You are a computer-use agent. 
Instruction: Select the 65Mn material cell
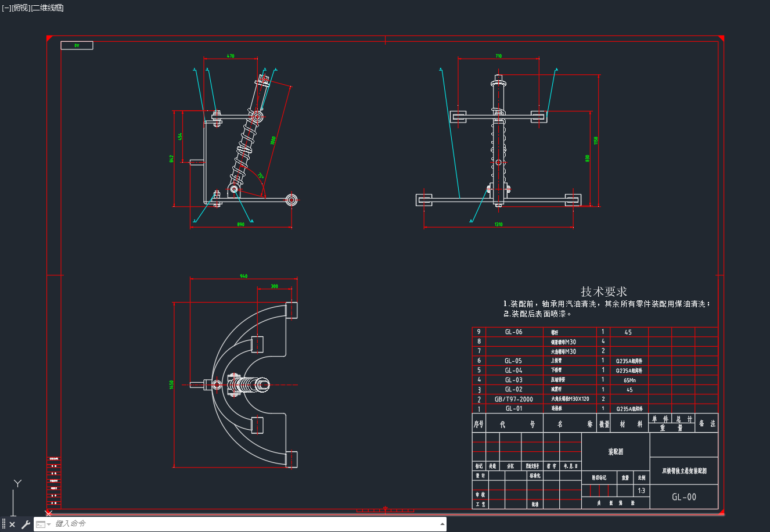(629, 380)
